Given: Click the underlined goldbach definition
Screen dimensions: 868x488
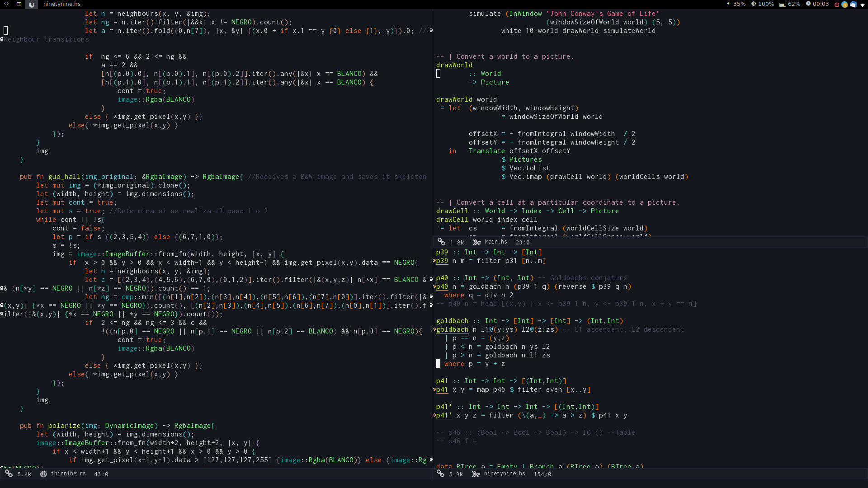Looking at the screenshot, I should (x=452, y=329).
